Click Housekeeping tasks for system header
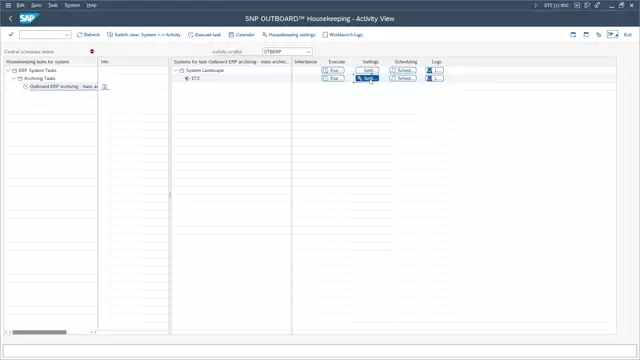This screenshot has height=360, width=640. pos(38,62)
